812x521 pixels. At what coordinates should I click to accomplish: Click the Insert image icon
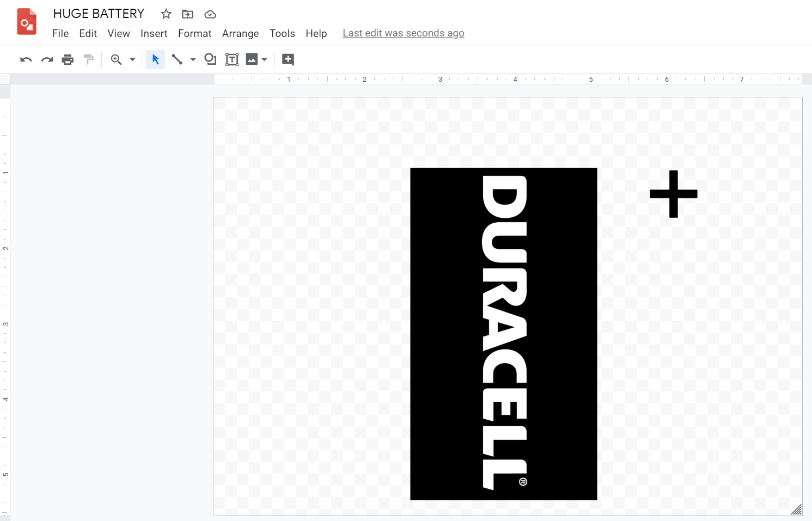252,59
